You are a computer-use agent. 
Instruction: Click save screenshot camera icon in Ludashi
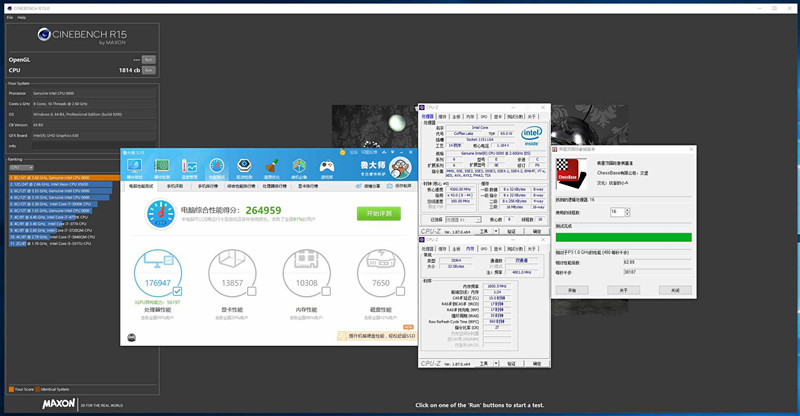tap(389, 186)
